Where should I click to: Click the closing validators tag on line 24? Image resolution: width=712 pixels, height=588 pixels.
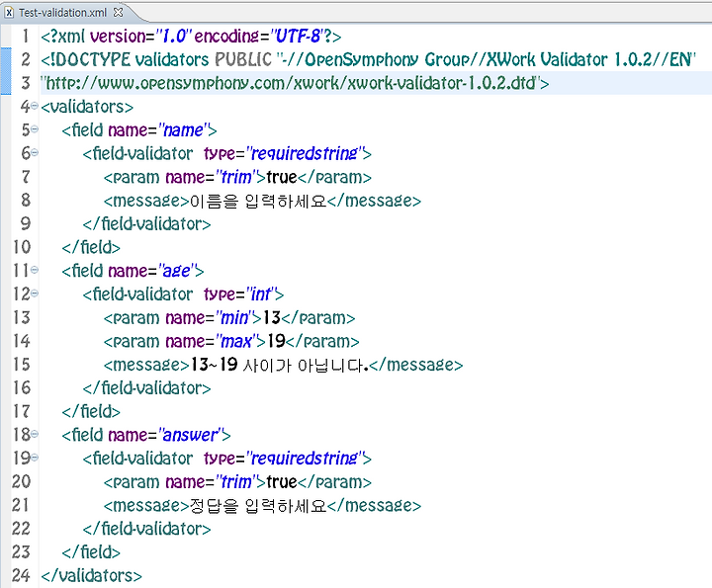coord(91,576)
